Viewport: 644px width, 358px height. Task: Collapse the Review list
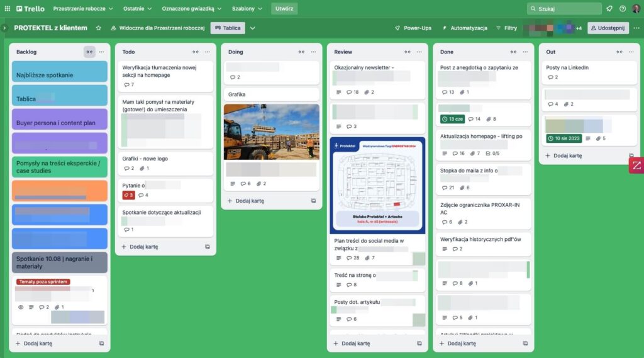pyautogui.click(x=408, y=52)
